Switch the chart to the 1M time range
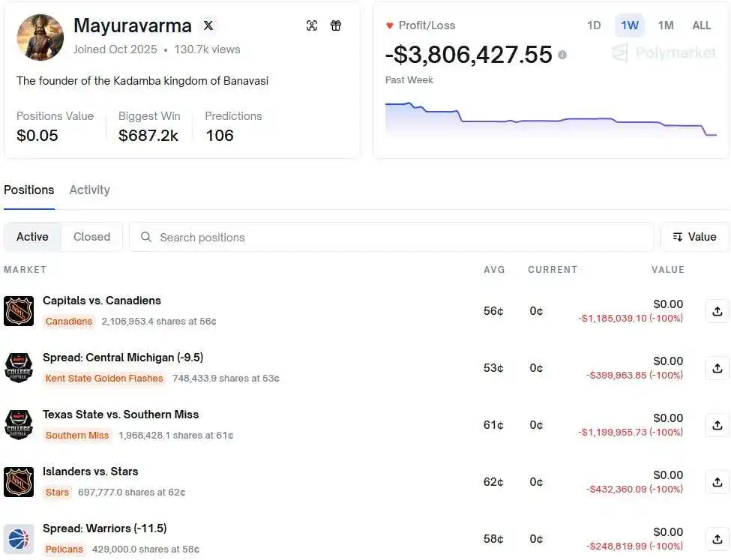This screenshot has width=731, height=560. click(x=665, y=25)
